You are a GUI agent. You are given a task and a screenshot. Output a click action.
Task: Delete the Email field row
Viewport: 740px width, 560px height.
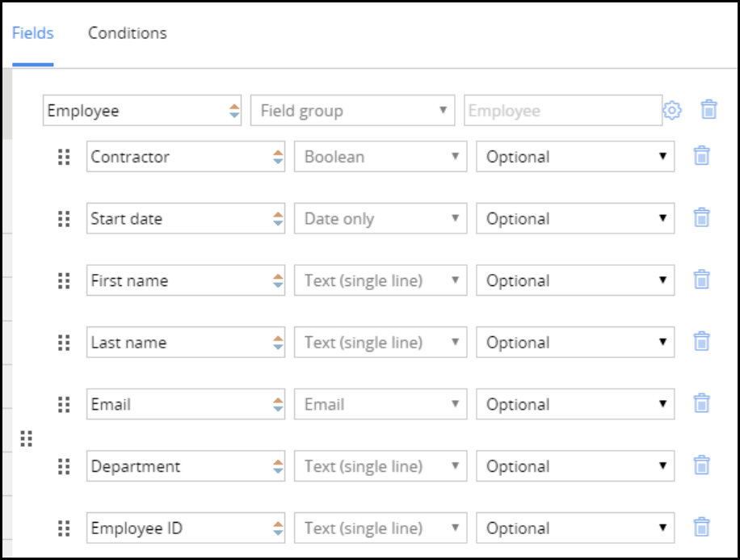702,403
